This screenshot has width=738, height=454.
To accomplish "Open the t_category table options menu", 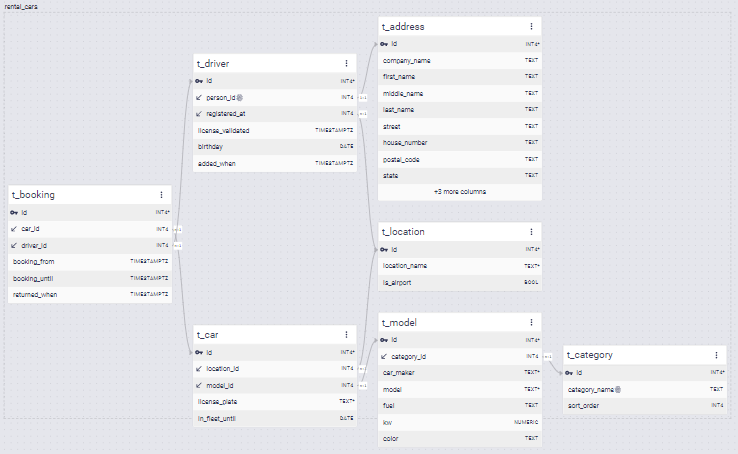I will (x=716, y=354).
